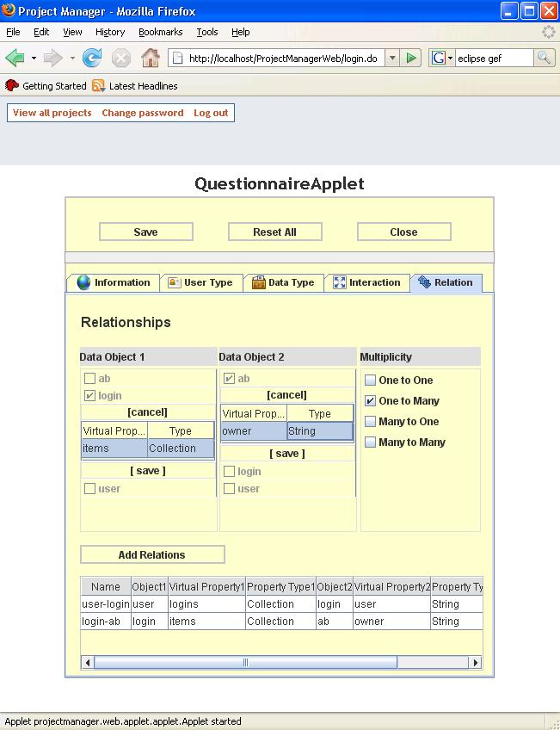Click [cancel] under Data Object 2
The height and width of the screenshot is (730, 560).
286,395
